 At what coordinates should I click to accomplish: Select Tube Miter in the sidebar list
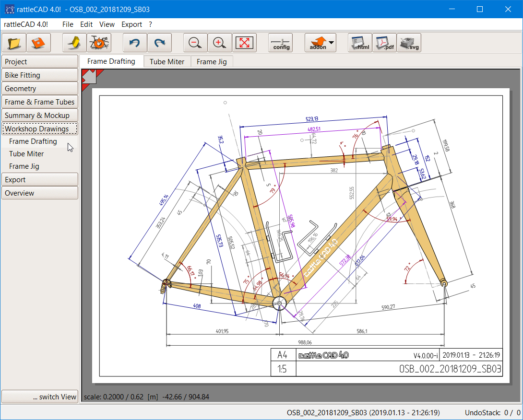tap(26, 154)
